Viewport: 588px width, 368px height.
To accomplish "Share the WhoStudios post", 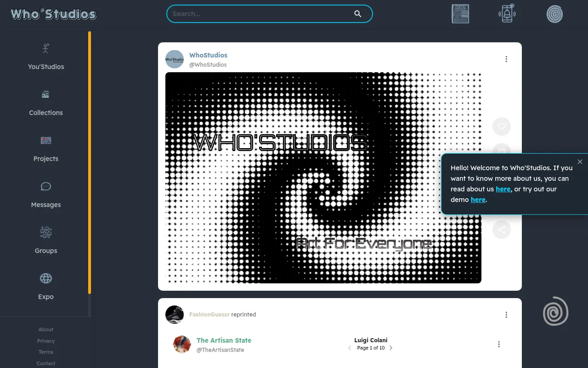I will pos(502,230).
